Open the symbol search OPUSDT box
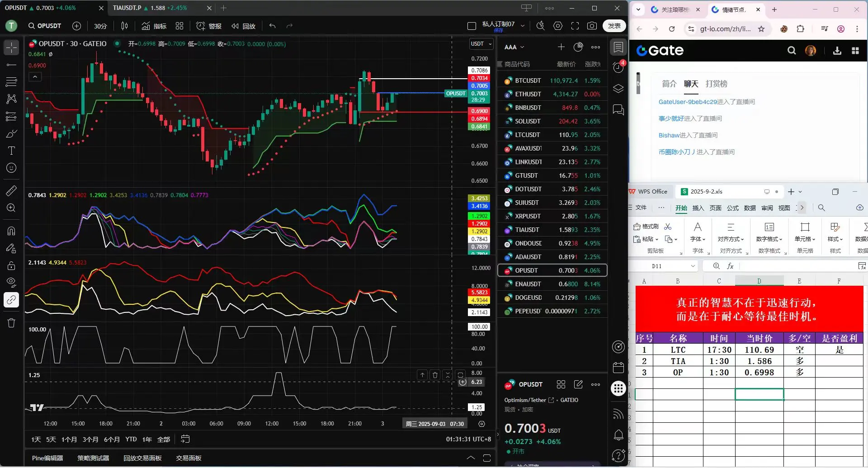 [x=45, y=26]
